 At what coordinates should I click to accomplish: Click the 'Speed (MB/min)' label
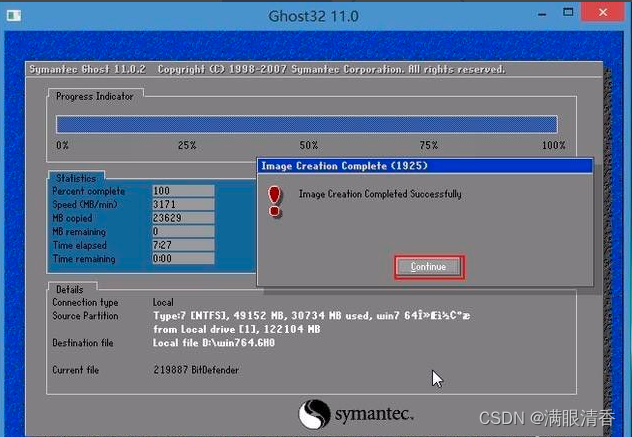(85, 204)
